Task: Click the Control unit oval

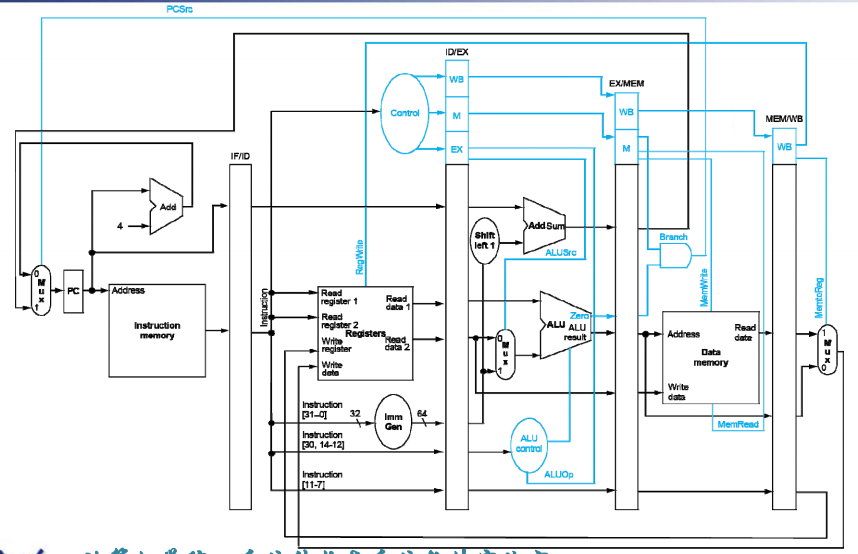Action: pos(406,114)
